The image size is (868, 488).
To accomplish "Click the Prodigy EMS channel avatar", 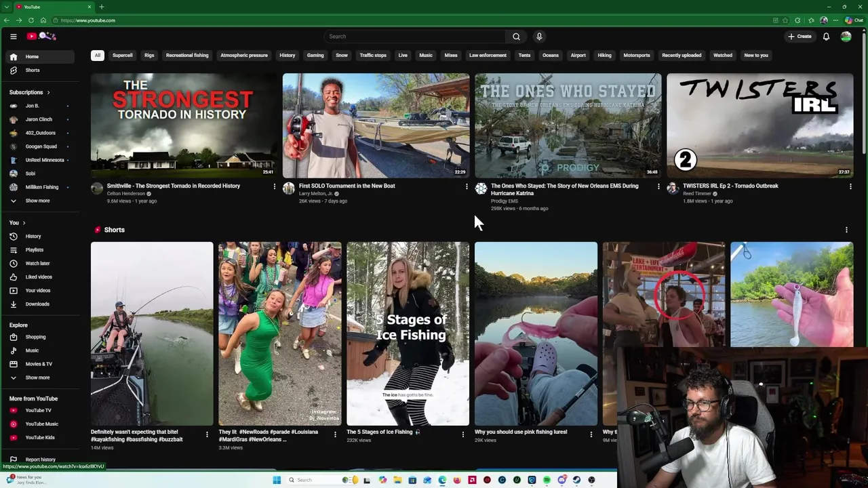I will (x=481, y=189).
